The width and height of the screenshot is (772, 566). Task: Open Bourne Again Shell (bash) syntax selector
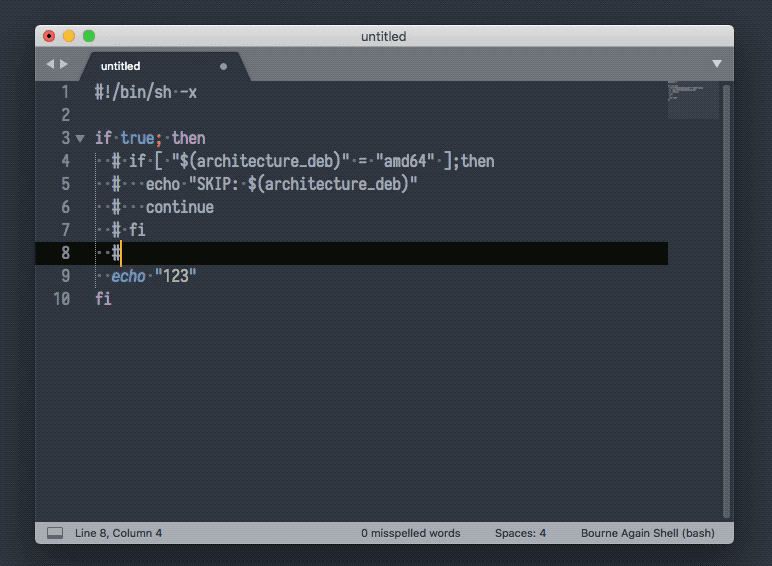click(x=647, y=533)
